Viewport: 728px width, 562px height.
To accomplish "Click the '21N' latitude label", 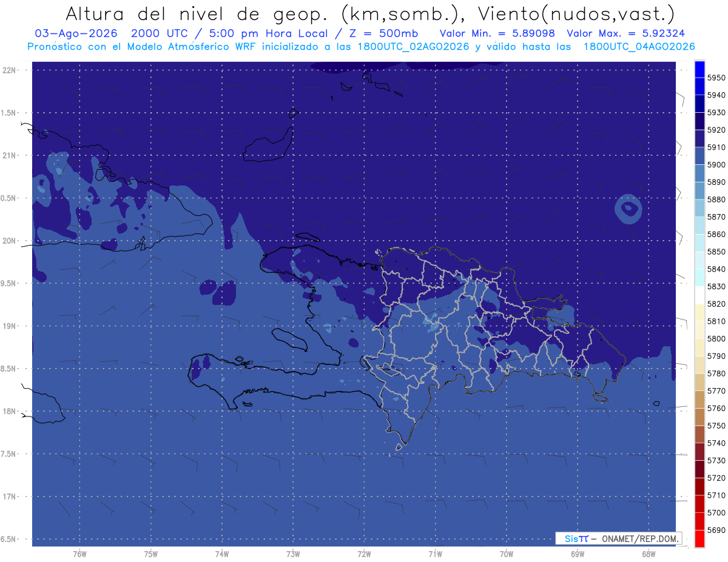I will point(8,155).
